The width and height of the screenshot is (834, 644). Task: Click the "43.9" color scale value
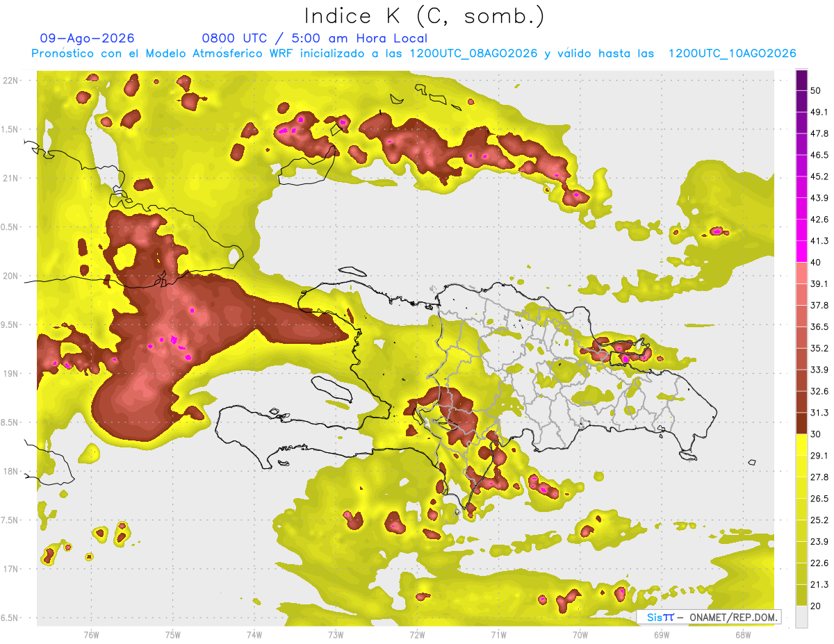819,198
